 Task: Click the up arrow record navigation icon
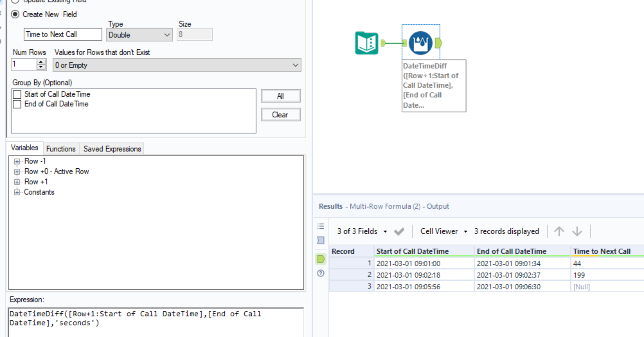coord(559,231)
